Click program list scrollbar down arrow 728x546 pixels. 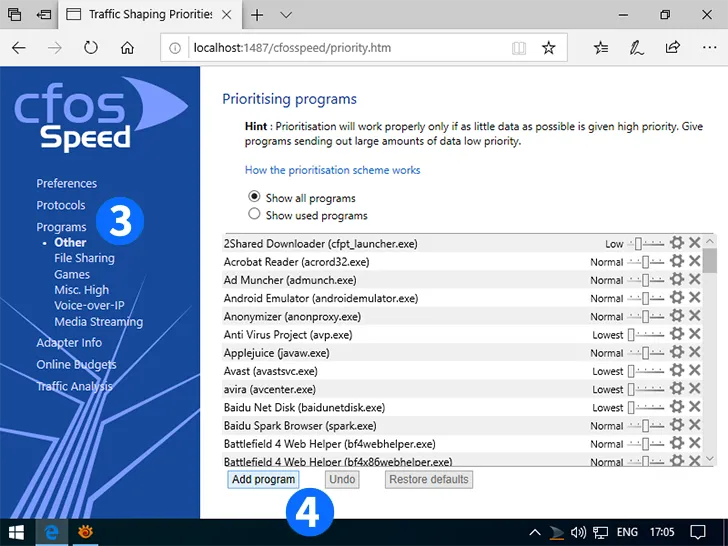pyautogui.click(x=709, y=459)
